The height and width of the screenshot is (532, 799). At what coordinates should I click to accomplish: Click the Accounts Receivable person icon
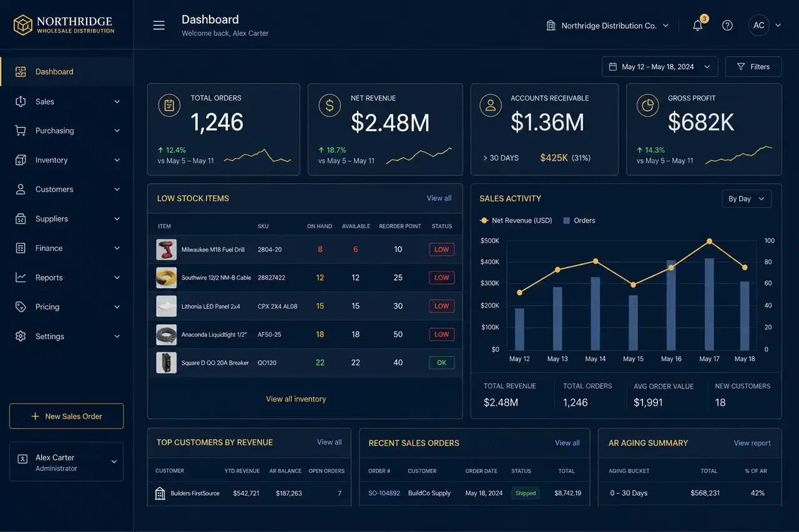point(491,105)
